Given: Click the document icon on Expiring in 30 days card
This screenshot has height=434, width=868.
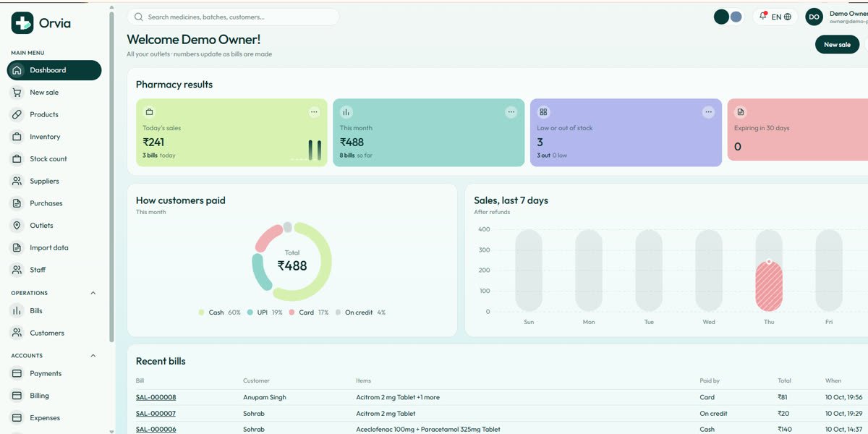Looking at the screenshot, I should coord(741,112).
